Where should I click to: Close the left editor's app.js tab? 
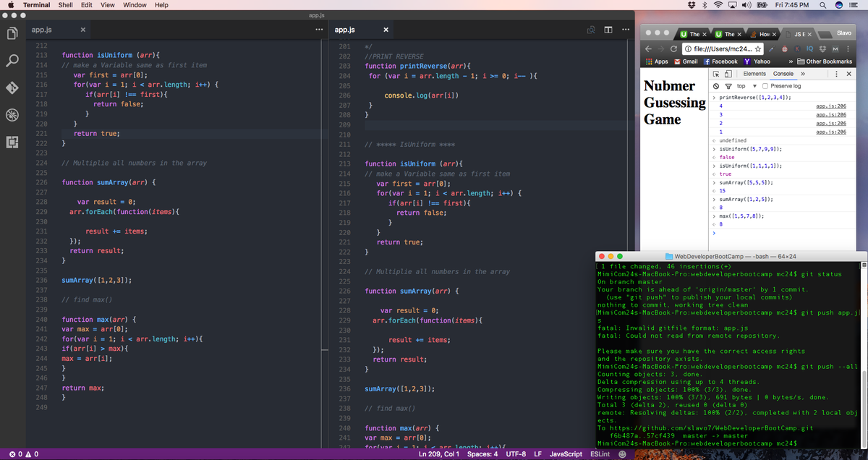click(83, 30)
